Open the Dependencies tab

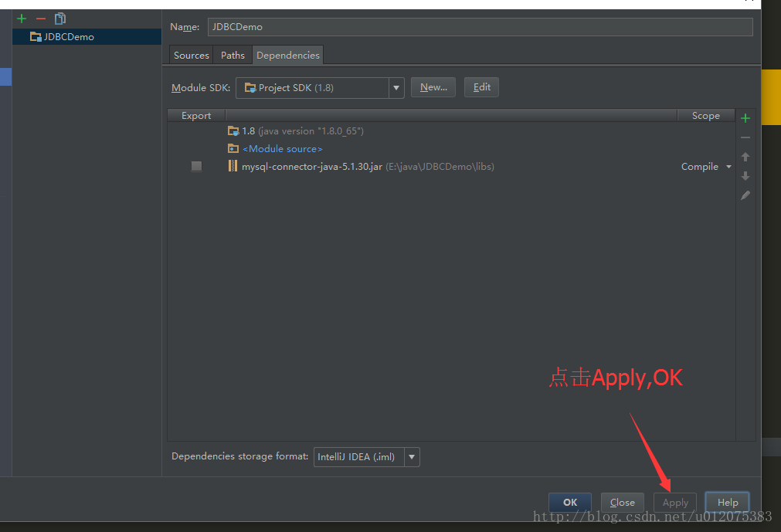pos(288,56)
